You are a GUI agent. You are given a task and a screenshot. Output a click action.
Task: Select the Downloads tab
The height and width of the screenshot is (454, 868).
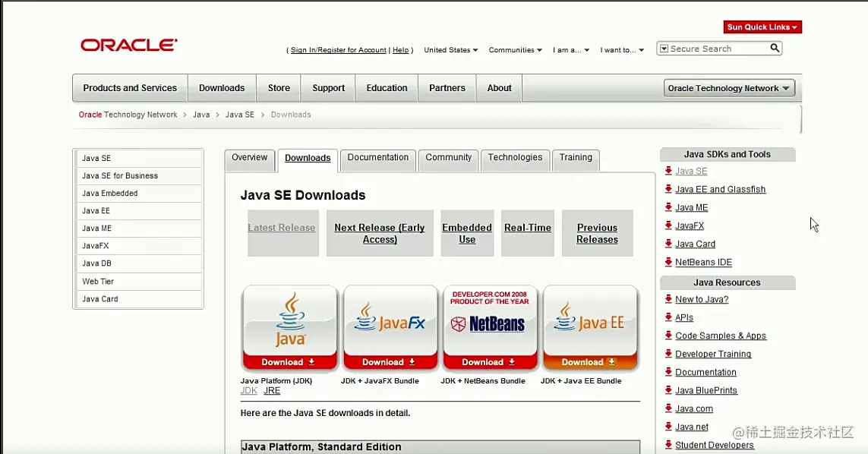(308, 159)
